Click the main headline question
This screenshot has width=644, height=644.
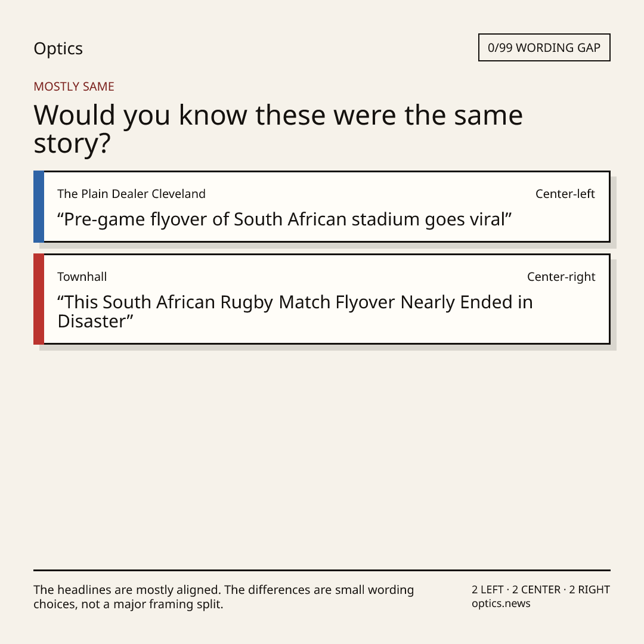(278, 129)
